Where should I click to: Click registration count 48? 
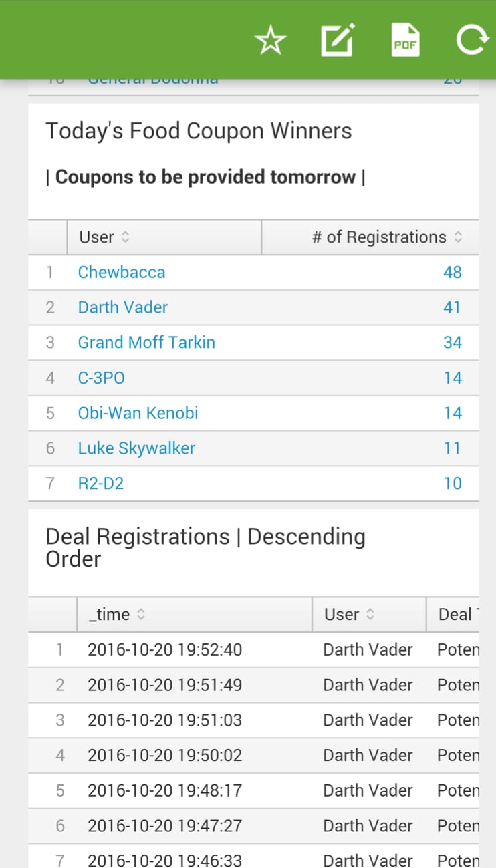[x=453, y=273]
